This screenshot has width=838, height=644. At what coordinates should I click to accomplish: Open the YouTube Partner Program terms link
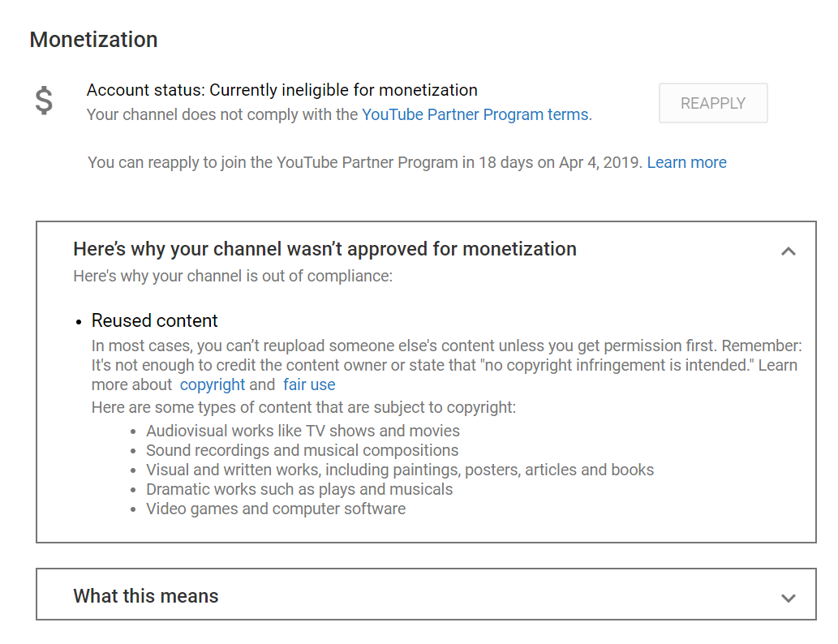tap(475, 115)
